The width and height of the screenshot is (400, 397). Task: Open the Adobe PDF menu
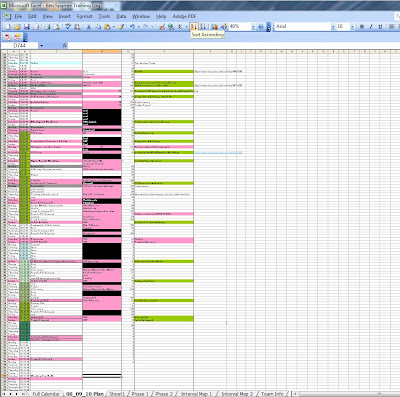coord(184,16)
